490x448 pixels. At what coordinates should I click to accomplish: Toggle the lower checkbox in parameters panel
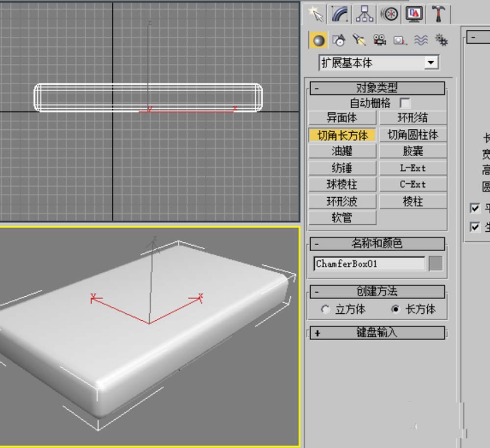click(475, 227)
